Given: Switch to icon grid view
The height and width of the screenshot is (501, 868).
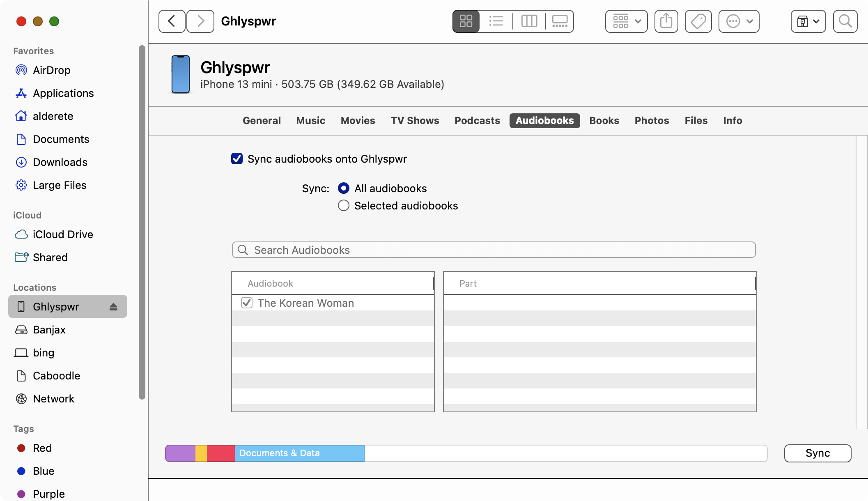Looking at the screenshot, I should point(466,21).
